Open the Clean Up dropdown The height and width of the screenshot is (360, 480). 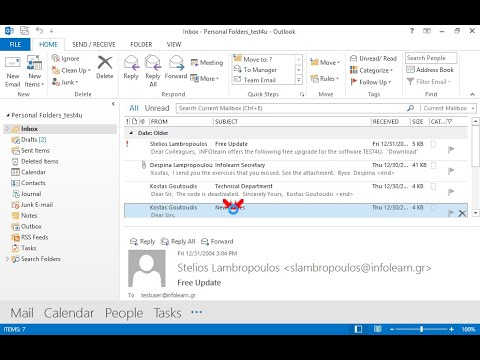[x=71, y=70]
